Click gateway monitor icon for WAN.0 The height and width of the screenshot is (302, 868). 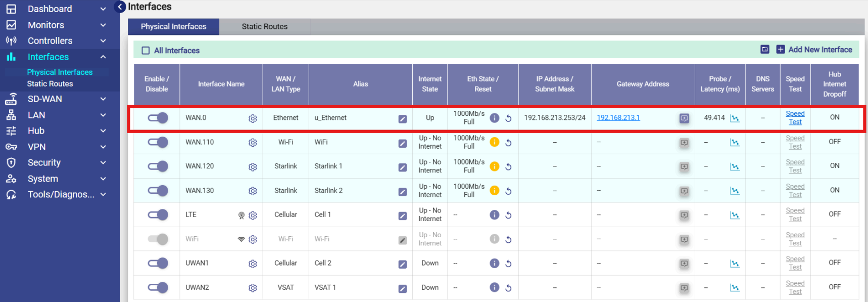[684, 118]
